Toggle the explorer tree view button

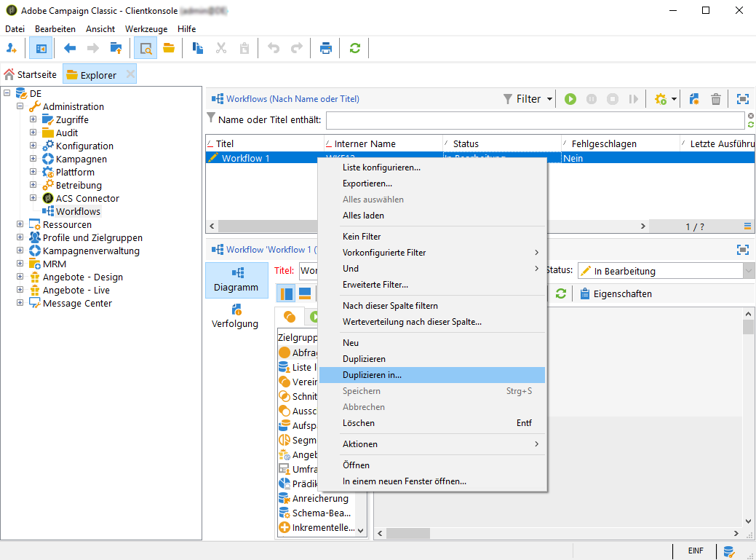41,48
